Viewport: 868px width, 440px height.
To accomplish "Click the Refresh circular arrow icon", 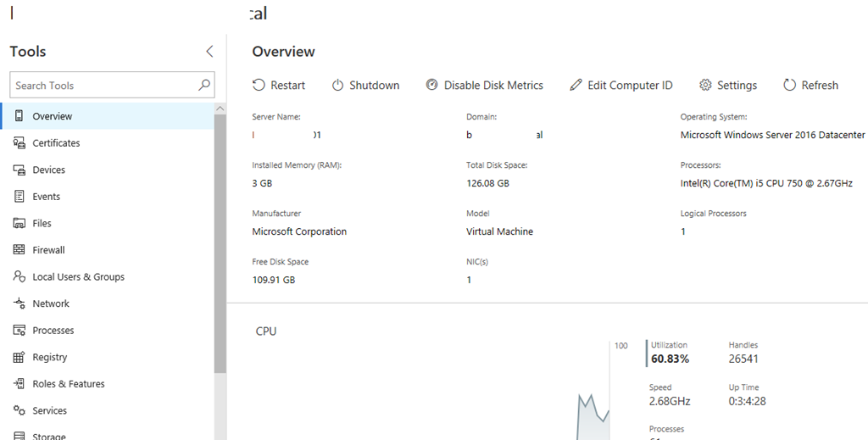I will coord(789,85).
